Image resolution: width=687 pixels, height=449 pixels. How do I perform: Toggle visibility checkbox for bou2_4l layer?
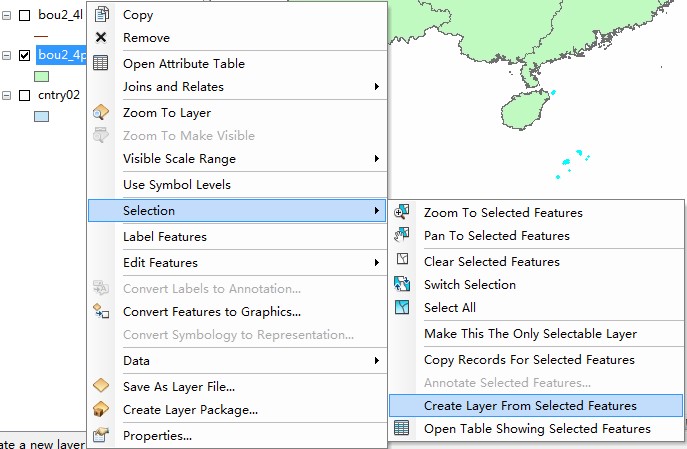pos(25,15)
